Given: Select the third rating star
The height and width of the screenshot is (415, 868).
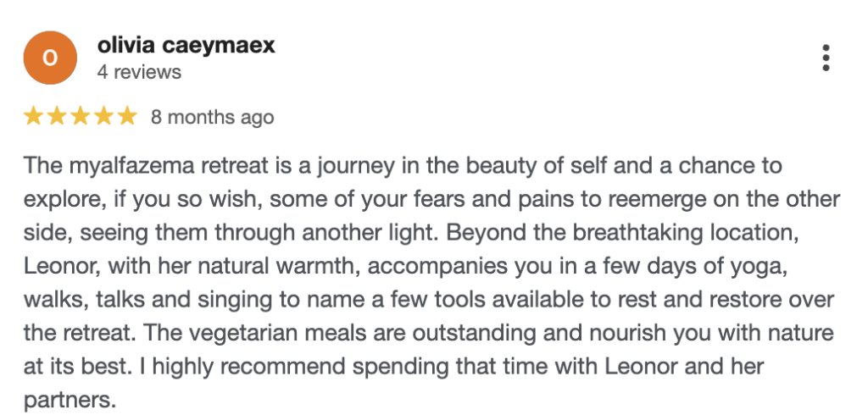Looking at the screenshot, I should click(80, 116).
